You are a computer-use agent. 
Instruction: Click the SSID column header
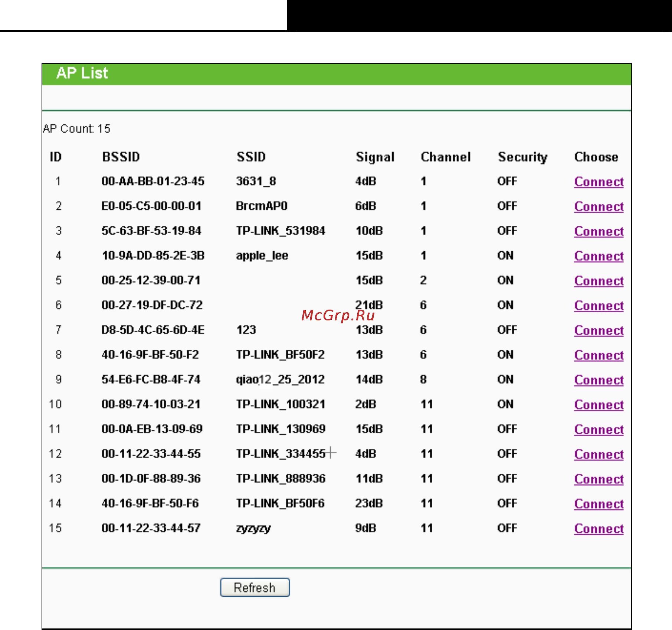[x=251, y=157]
